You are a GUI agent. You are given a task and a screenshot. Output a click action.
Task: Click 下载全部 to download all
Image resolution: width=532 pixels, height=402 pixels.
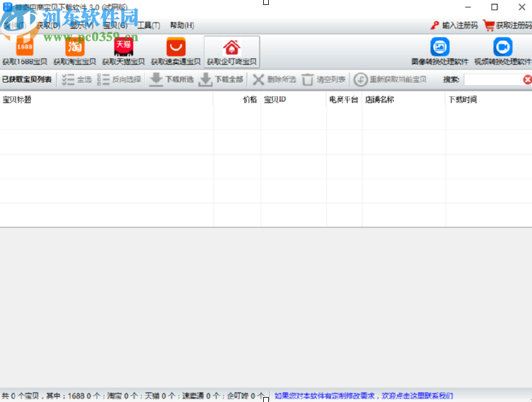click(x=221, y=79)
